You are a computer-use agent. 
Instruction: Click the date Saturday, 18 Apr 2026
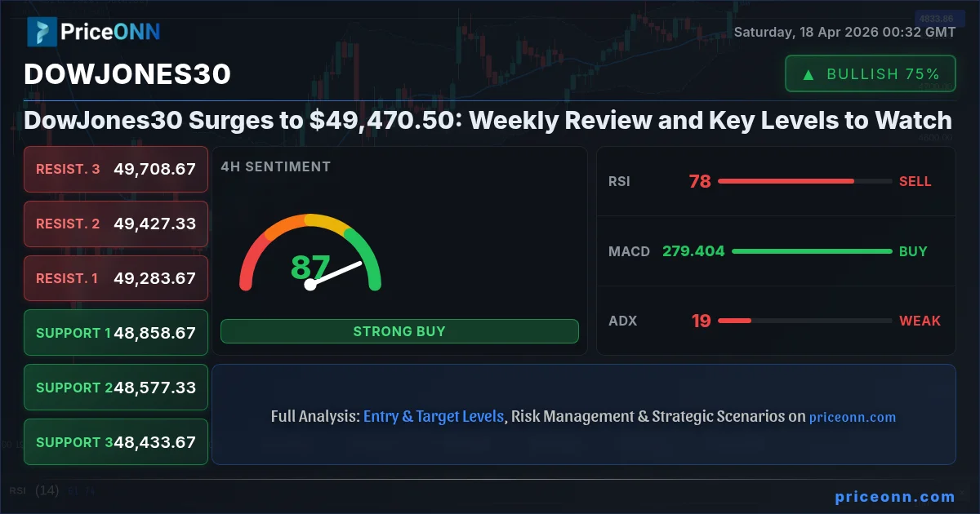point(844,33)
